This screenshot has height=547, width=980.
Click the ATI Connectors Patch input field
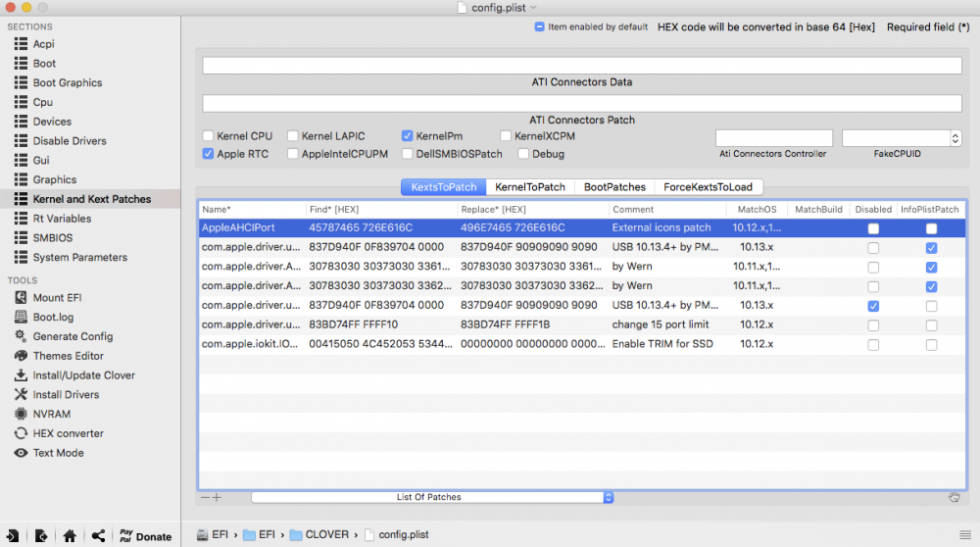coord(582,103)
